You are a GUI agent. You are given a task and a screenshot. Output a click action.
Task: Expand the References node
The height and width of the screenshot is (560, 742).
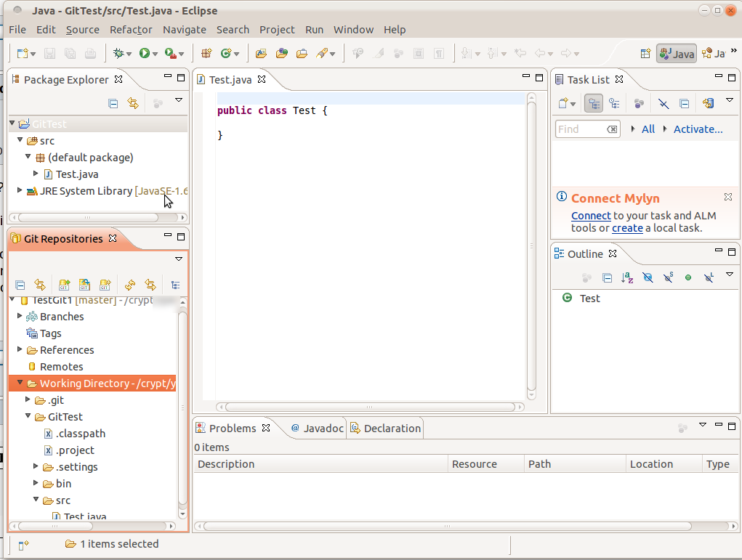[20, 349]
